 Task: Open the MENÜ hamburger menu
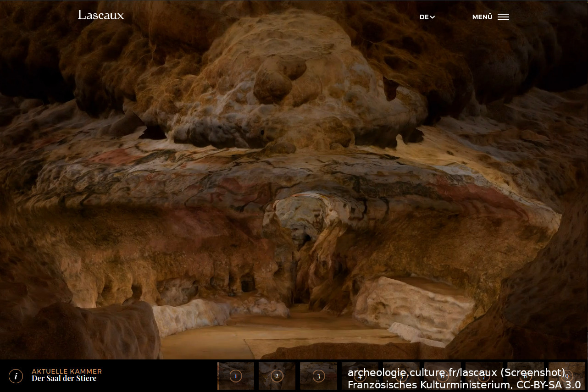[x=491, y=17]
